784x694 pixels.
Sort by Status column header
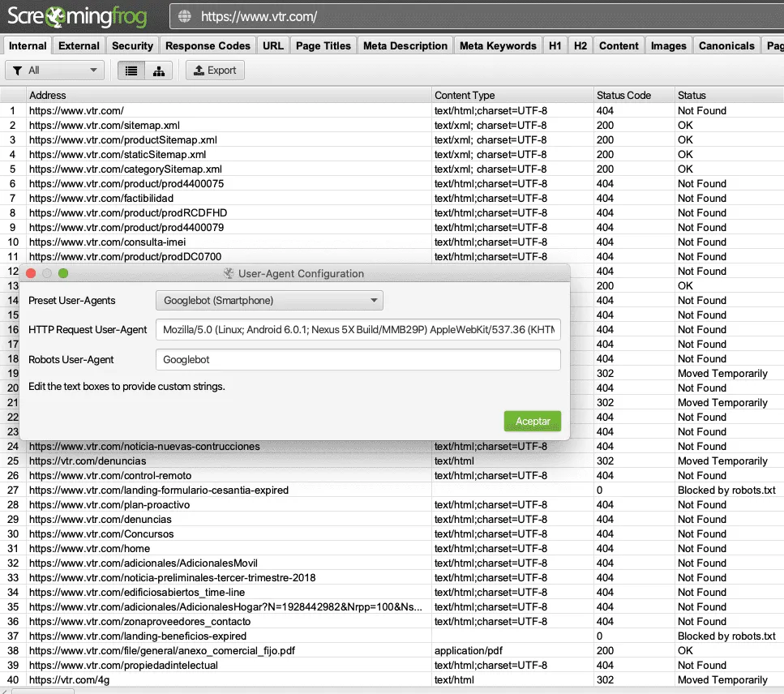pyautogui.click(x=729, y=95)
